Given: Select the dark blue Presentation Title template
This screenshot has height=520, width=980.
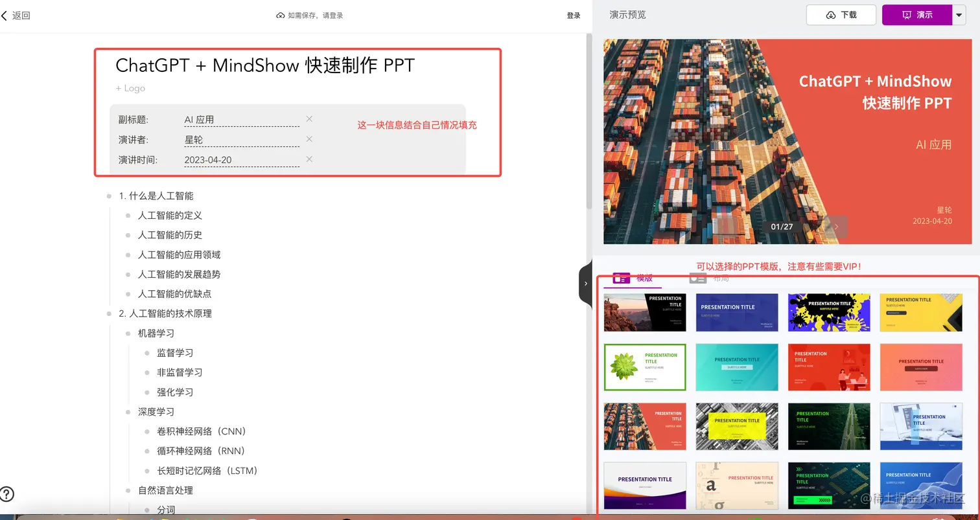Looking at the screenshot, I should click(x=737, y=313).
